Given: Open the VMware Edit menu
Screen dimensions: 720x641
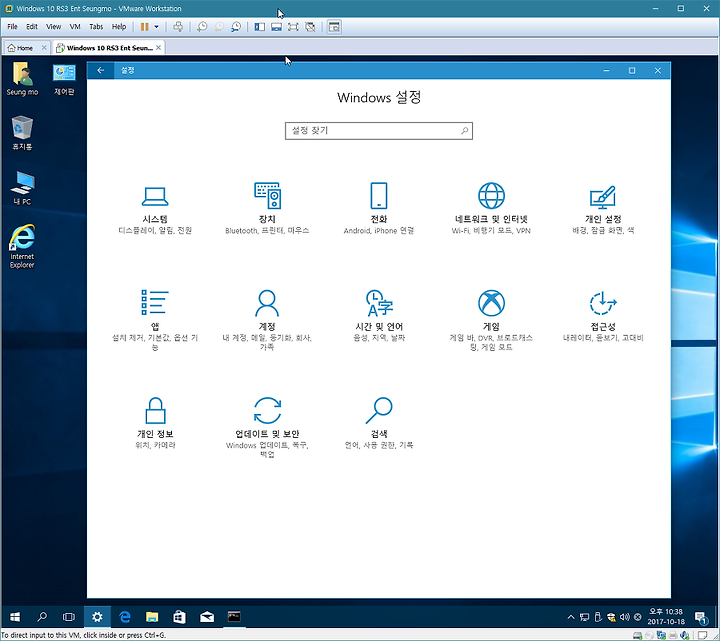Looking at the screenshot, I should [x=32, y=27].
